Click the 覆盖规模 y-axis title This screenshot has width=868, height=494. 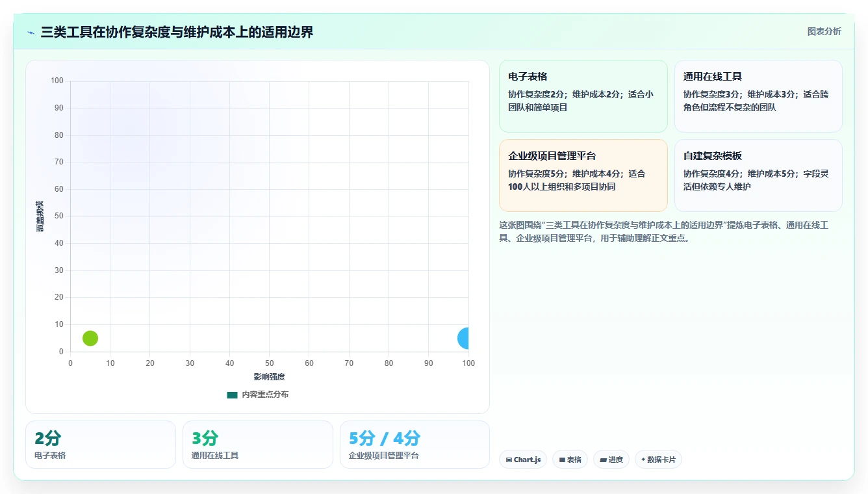point(40,216)
